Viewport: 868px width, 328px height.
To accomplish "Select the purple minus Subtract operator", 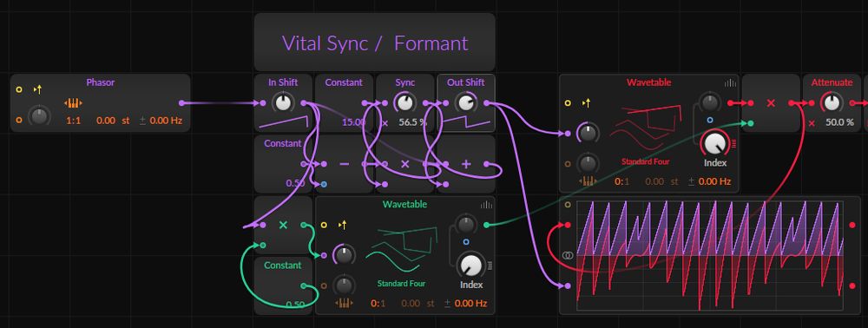I will (x=344, y=164).
